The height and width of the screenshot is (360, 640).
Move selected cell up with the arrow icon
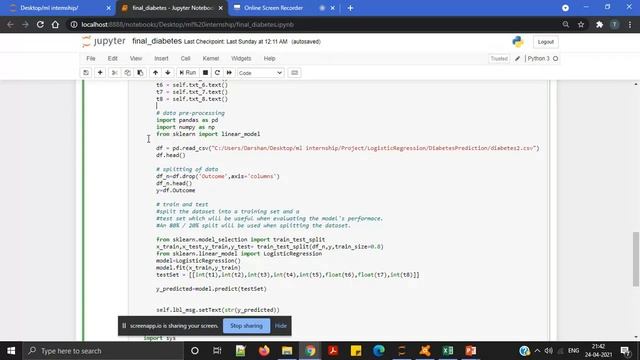[156, 73]
